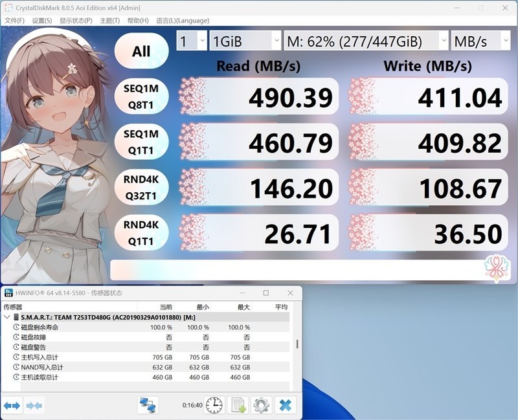Click the 411.04 sequential write result

pos(429,96)
